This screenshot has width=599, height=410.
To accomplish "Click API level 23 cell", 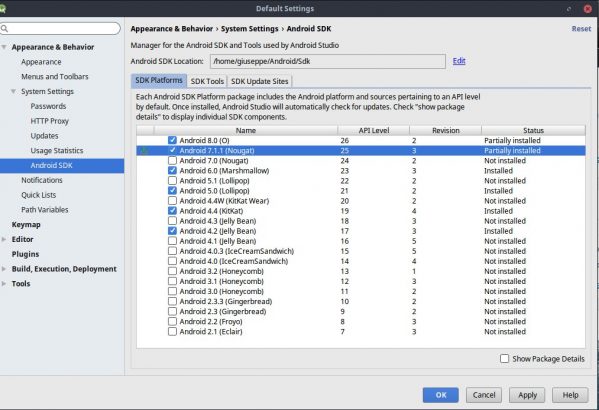I will (345, 171).
